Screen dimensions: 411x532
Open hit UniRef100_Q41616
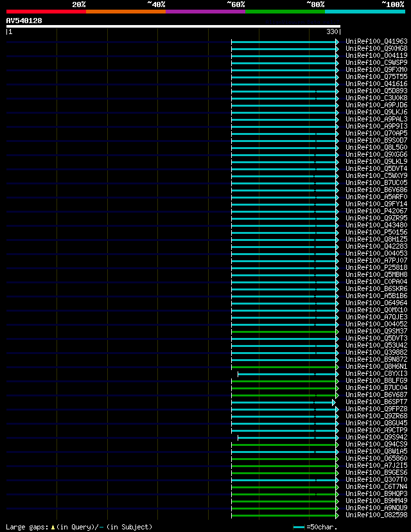click(x=376, y=84)
